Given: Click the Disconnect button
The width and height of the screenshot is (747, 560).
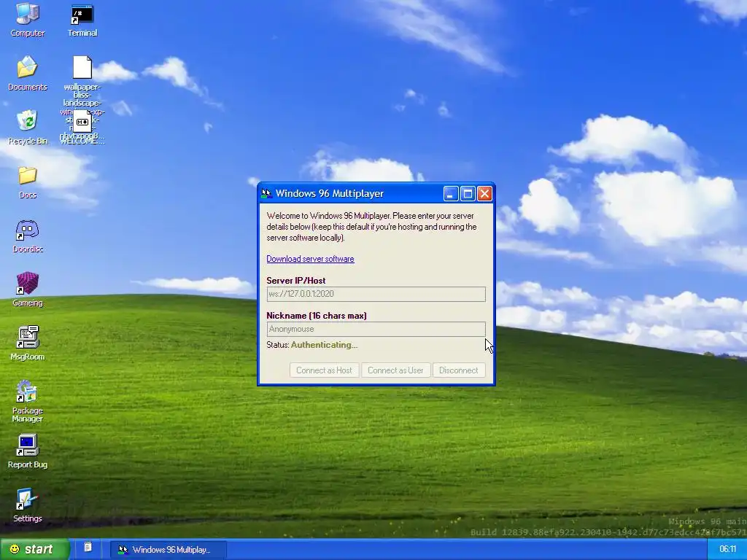Looking at the screenshot, I should pyautogui.click(x=459, y=370).
